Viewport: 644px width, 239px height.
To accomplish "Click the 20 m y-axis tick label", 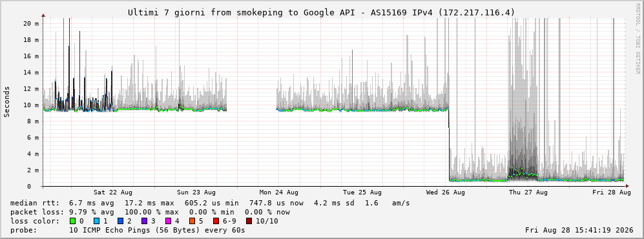I will 31,23.
